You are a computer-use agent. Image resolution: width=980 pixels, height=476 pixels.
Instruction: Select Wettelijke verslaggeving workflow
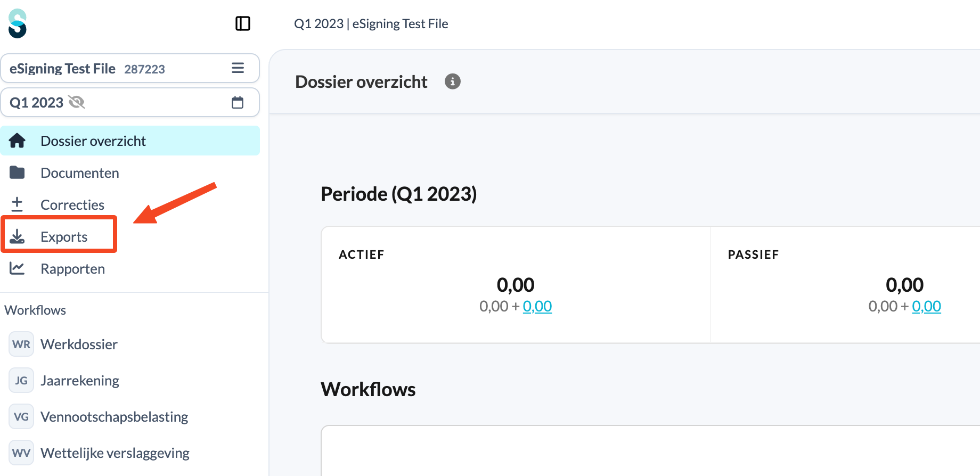115,453
